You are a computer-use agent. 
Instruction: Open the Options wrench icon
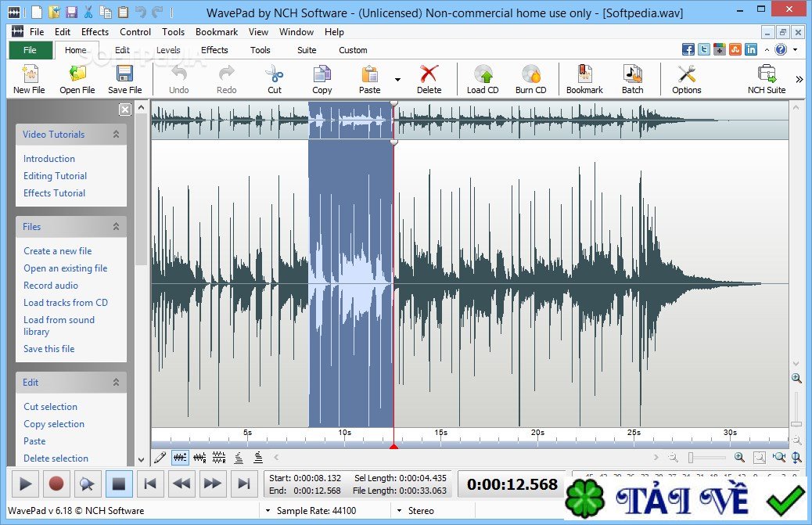click(687, 75)
